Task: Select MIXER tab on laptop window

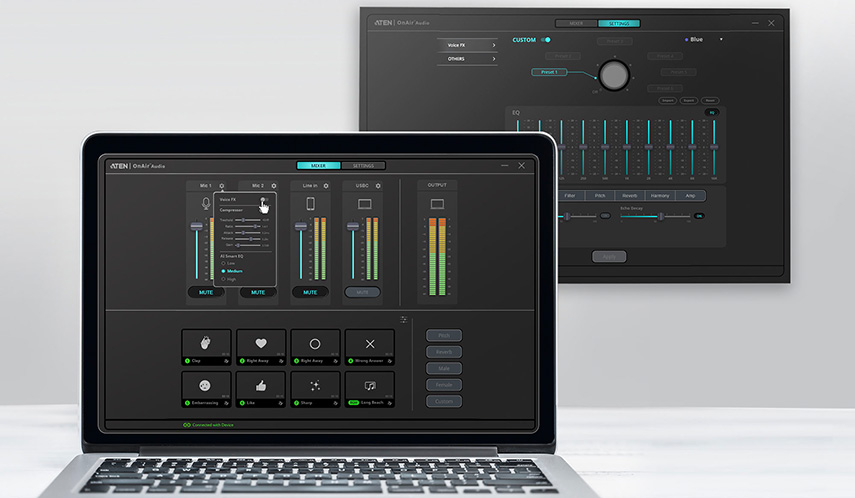Action: coord(318,166)
